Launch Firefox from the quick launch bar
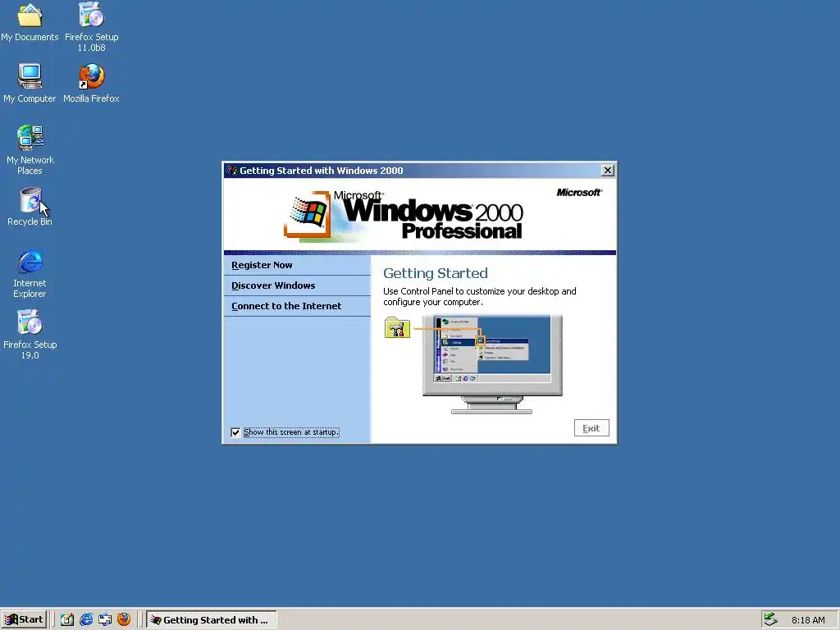840x630 pixels. (124, 619)
